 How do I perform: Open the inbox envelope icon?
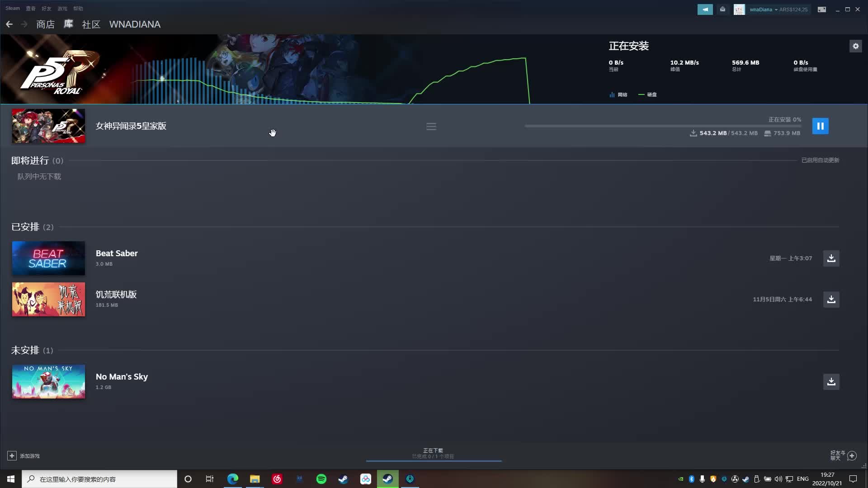click(x=722, y=9)
